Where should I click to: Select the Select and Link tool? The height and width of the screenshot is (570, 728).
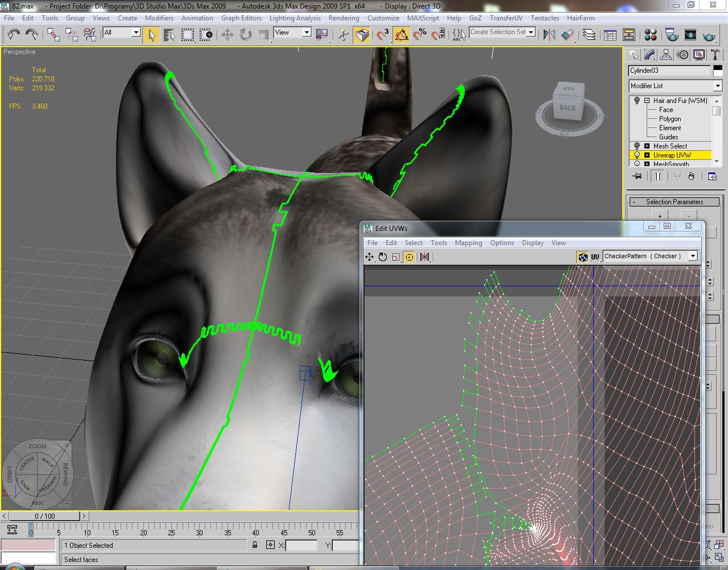[53, 35]
